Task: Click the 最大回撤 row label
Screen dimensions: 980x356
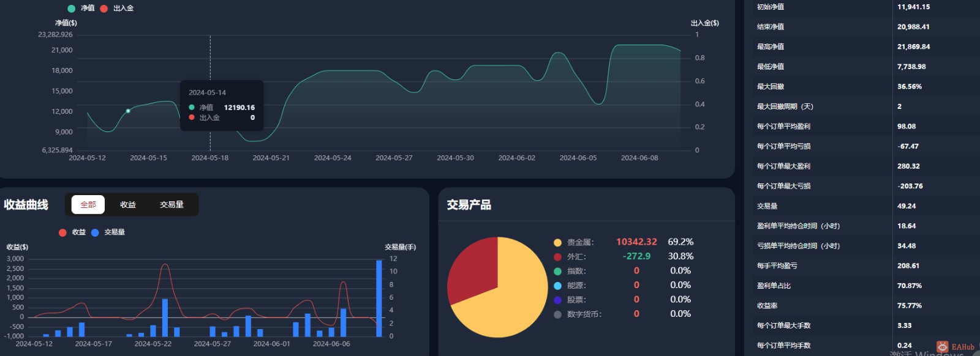Action: coord(770,87)
